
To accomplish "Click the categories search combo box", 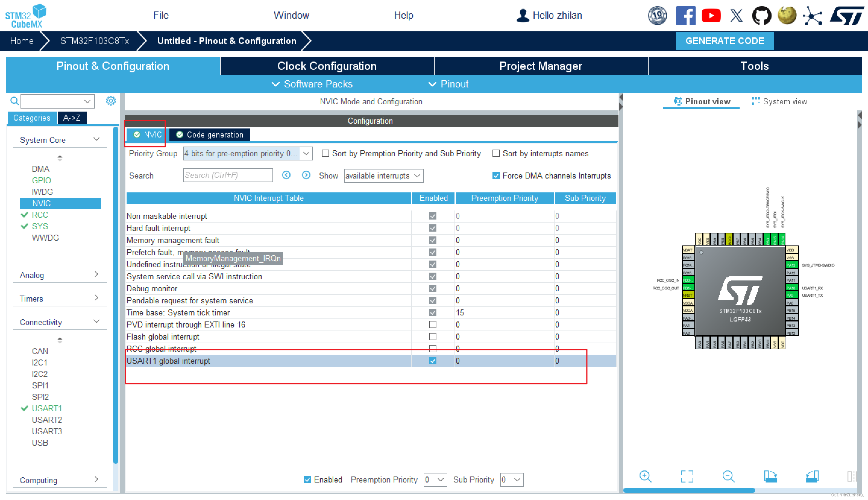I will (x=57, y=101).
